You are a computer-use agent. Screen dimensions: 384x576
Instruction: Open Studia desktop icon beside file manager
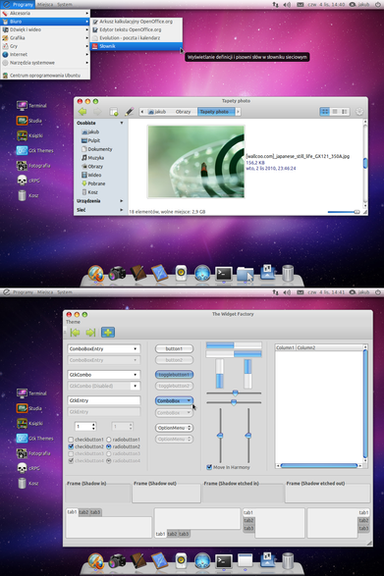(x=22, y=120)
